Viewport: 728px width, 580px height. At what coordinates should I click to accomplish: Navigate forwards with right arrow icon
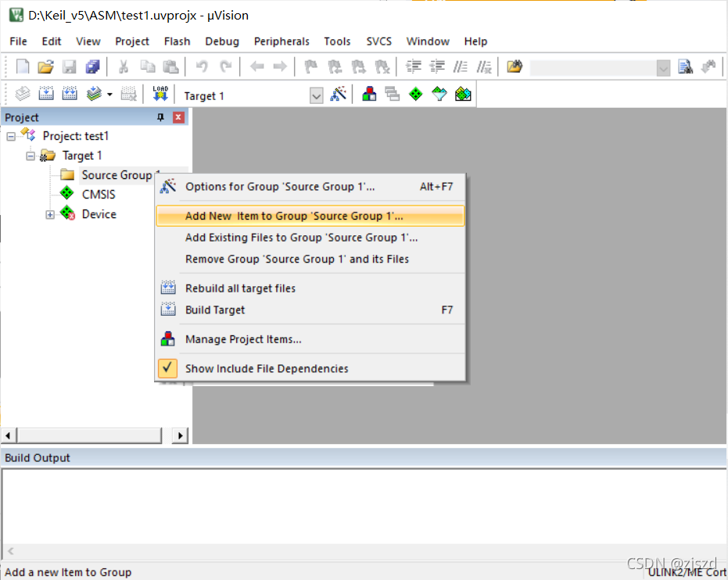coord(280,66)
